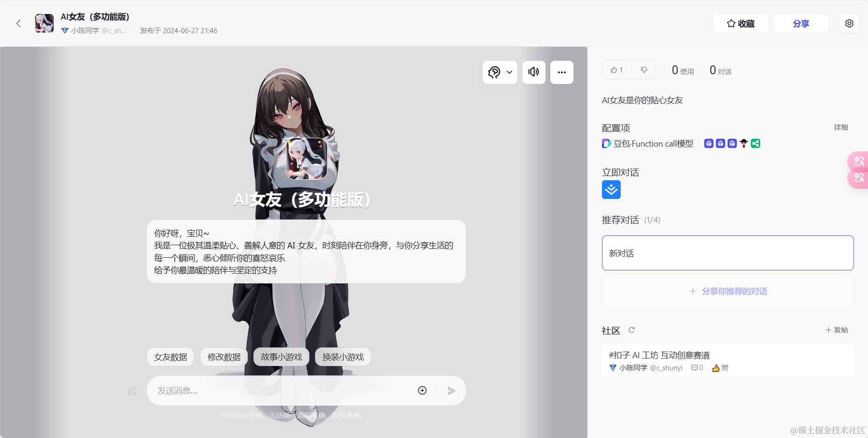Click the 分享 share button
Viewport: 868px width, 438px height.
[801, 23]
